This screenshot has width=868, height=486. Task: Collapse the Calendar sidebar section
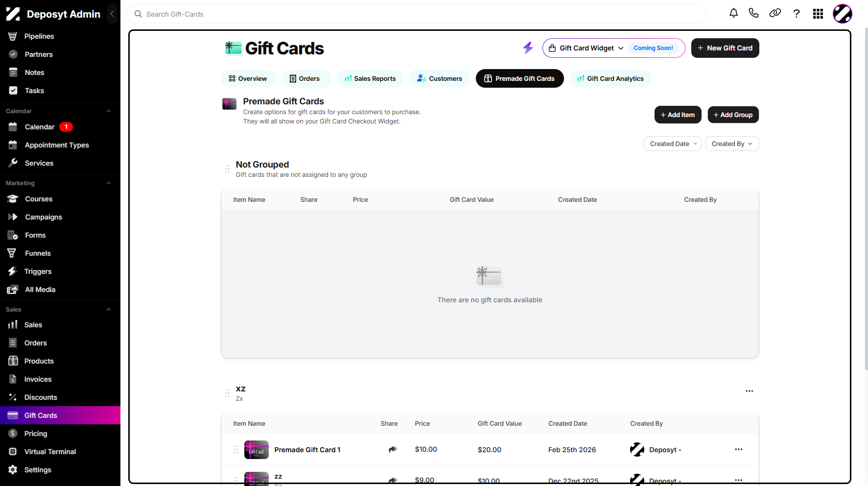point(109,111)
